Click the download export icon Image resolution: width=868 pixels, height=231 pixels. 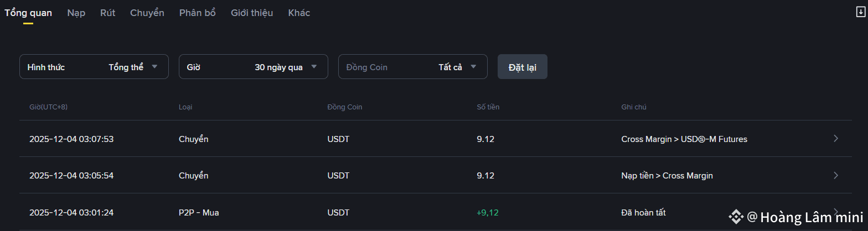click(861, 12)
